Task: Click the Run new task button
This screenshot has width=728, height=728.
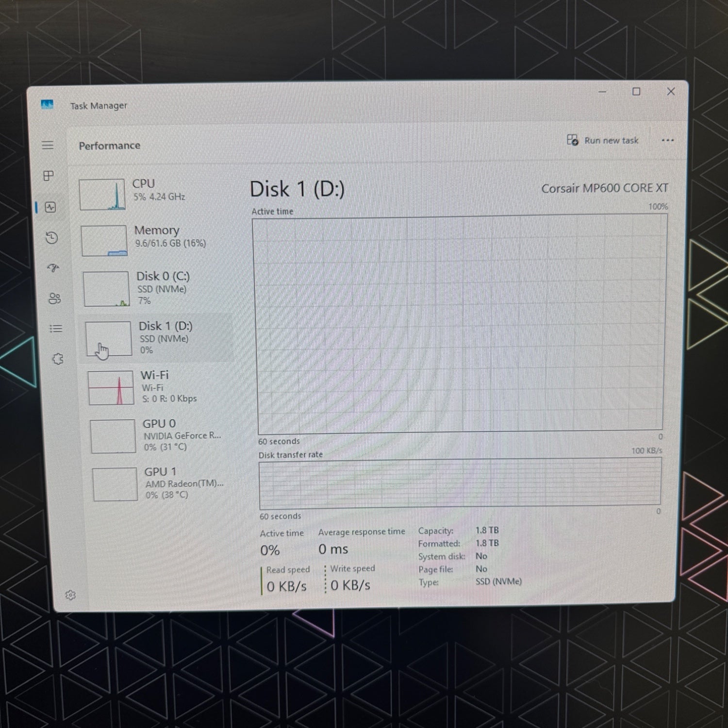Action: pyautogui.click(x=603, y=140)
